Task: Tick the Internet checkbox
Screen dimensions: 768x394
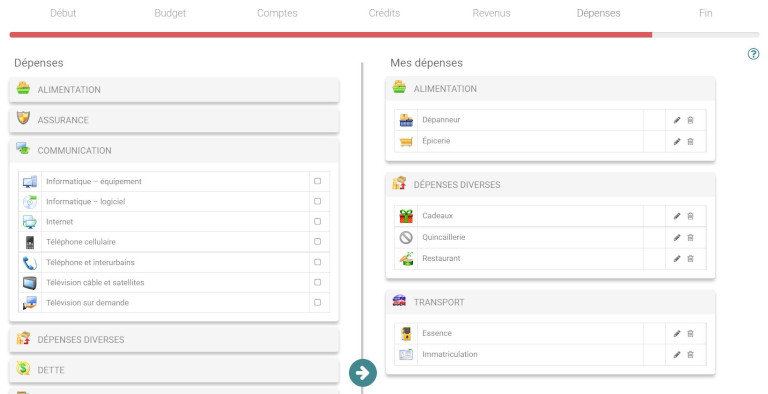Action: click(x=317, y=222)
